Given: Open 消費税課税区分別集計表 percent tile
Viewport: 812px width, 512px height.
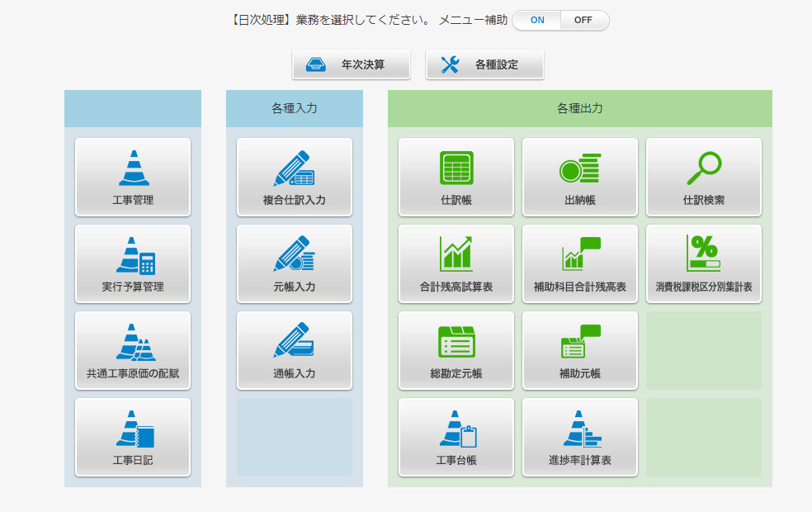Looking at the screenshot, I should point(703,263).
